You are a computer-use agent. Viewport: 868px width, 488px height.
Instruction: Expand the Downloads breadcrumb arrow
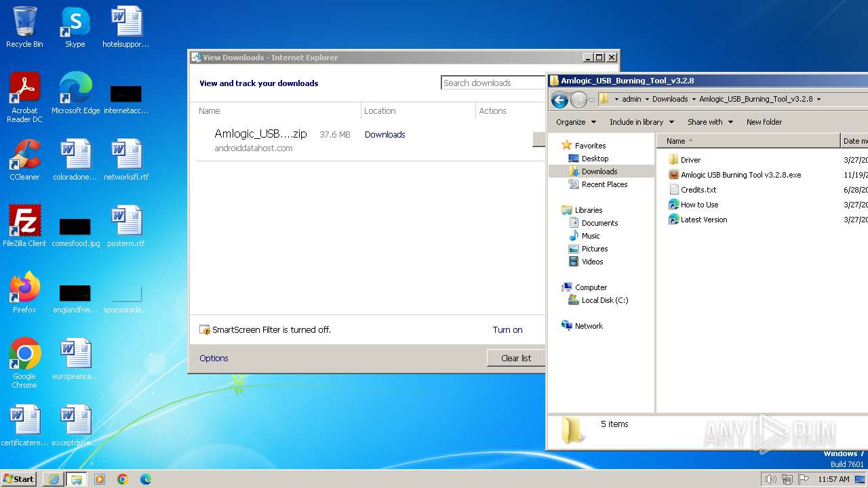694,99
